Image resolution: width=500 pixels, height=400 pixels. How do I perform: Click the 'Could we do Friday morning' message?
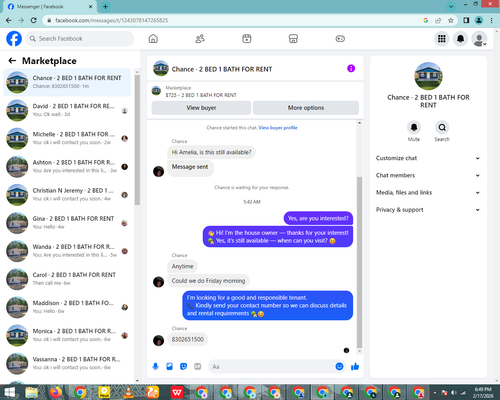pyautogui.click(x=208, y=281)
